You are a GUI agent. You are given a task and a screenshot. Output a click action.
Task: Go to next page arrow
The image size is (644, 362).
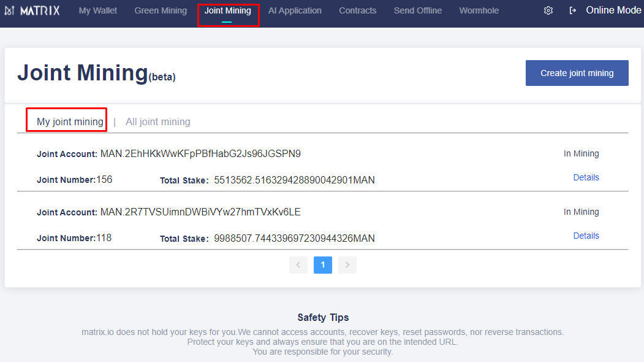[x=347, y=265]
